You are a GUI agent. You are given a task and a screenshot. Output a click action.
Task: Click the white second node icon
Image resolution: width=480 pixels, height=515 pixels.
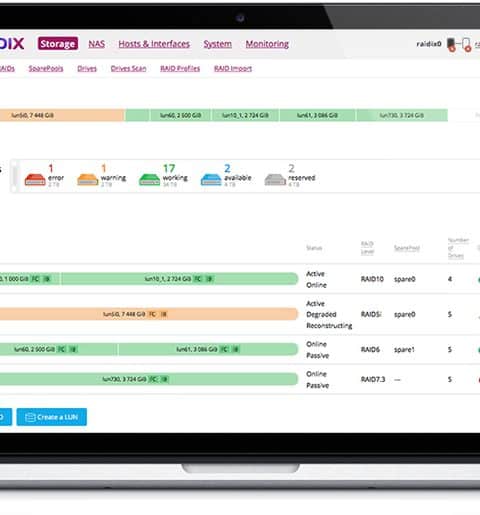[x=467, y=45]
